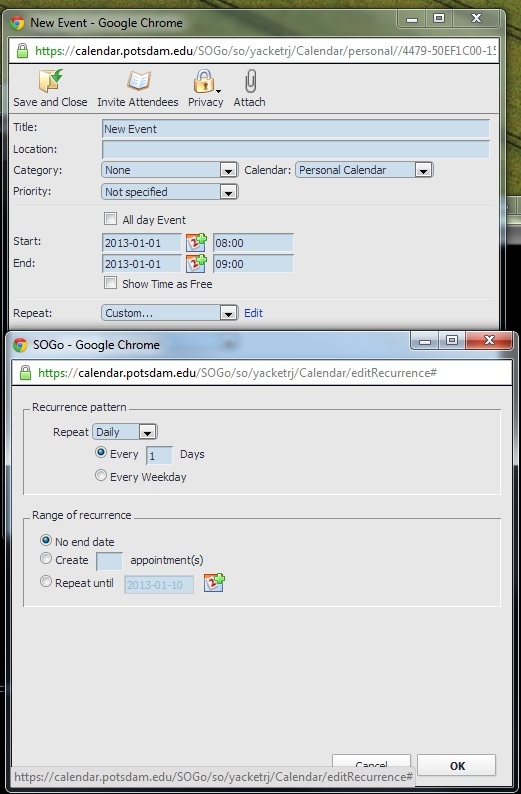Image resolution: width=521 pixels, height=794 pixels.
Task: Click the End date field
Action: point(142,264)
